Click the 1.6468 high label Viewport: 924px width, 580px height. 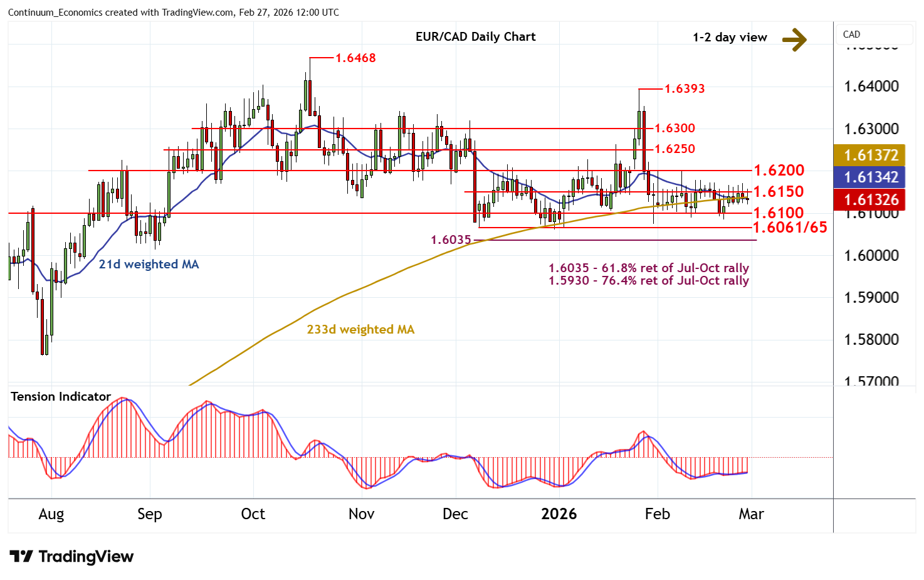click(355, 58)
